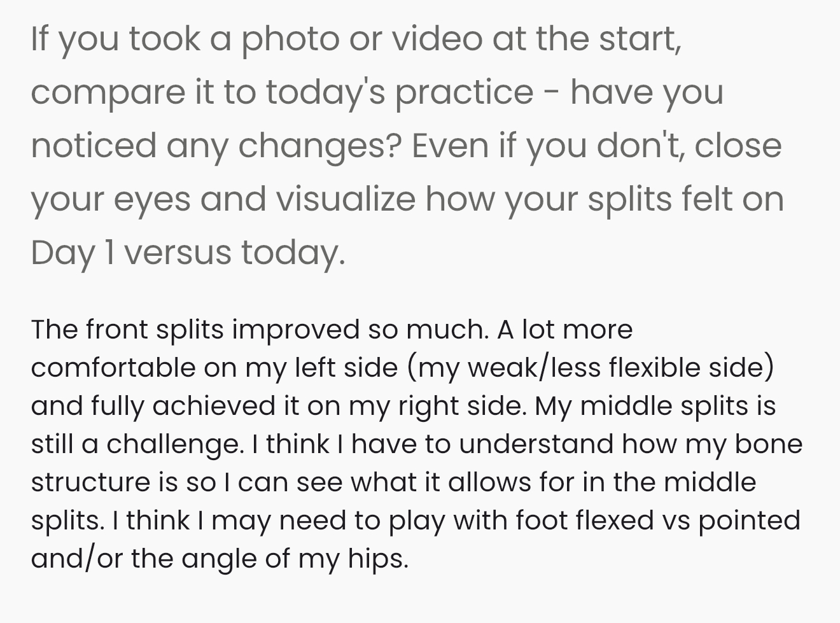
Task: Click the word 'visualize' in the prompt
Action: click(345, 199)
